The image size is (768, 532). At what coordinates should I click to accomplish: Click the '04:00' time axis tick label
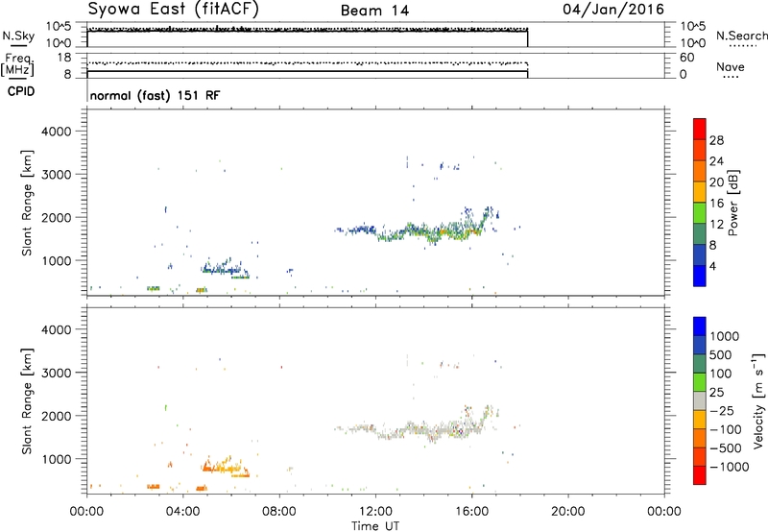[183, 512]
